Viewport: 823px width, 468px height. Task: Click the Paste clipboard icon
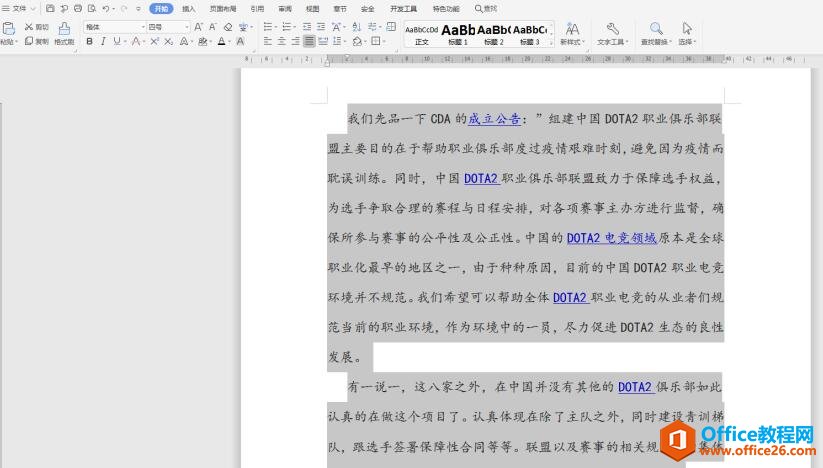(8, 29)
